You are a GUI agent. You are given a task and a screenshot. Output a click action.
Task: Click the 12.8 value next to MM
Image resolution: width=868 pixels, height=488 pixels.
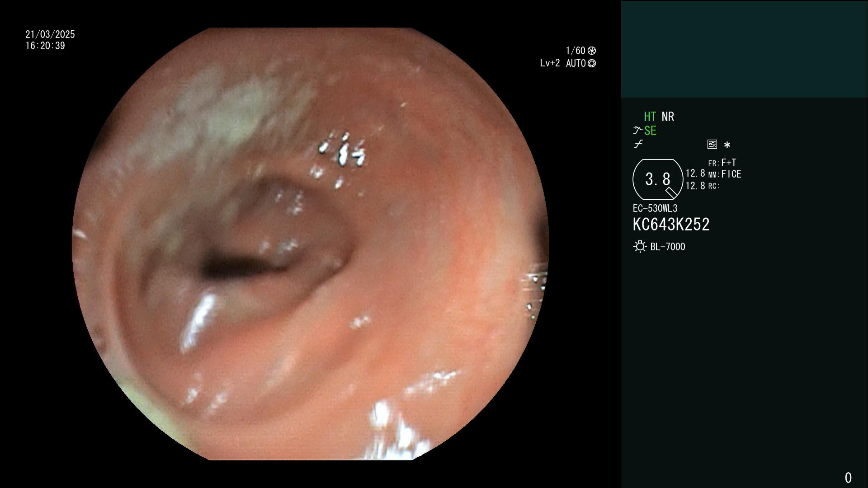pyautogui.click(x=695, y=174)
